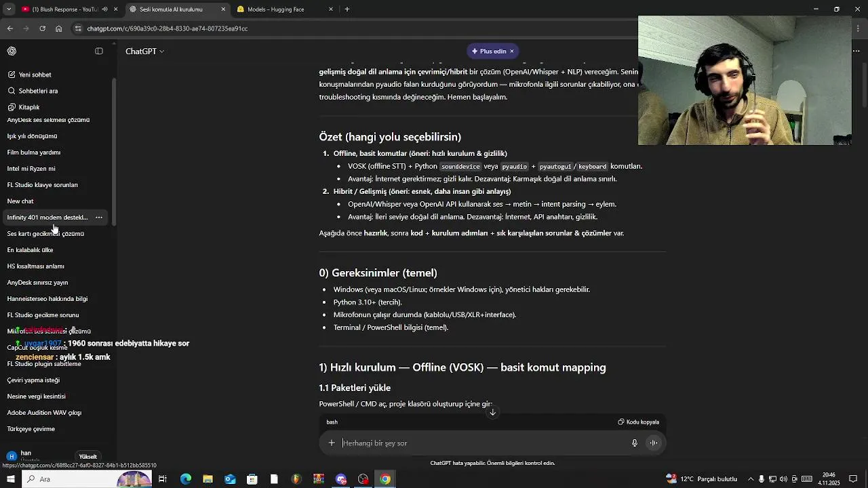Screen dimensions: 868x488
Task: Open chat Çeviri yapma isteği
Action: 33,380
